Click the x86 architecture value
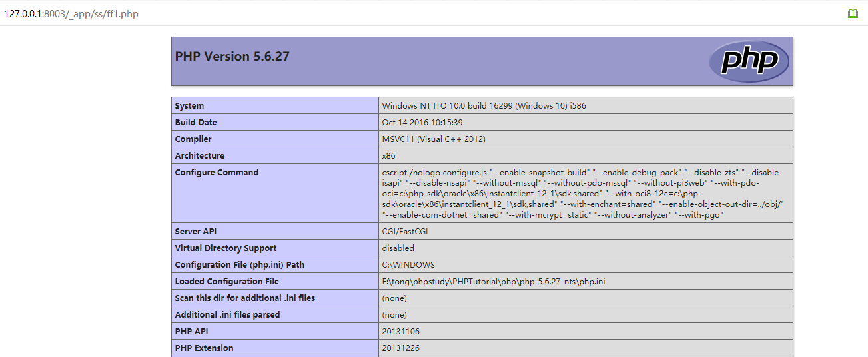This screenshot has height=357, width=868. pos(388,156)
